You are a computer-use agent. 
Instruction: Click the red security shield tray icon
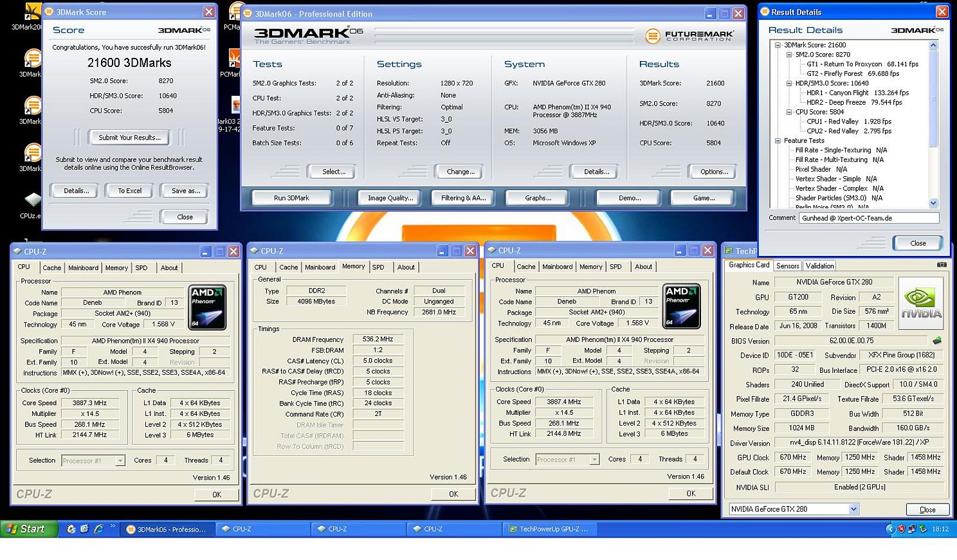click(901, 529)
